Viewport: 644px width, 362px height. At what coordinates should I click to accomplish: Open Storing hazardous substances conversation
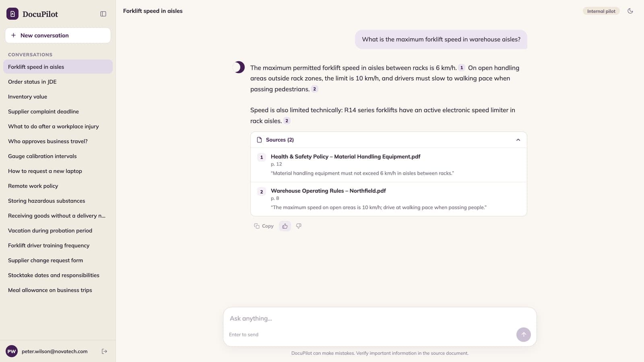click(58, 201)
